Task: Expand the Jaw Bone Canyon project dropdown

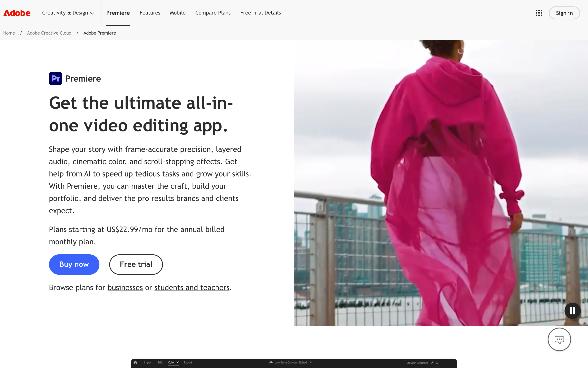Action: [x=311, y=362]
